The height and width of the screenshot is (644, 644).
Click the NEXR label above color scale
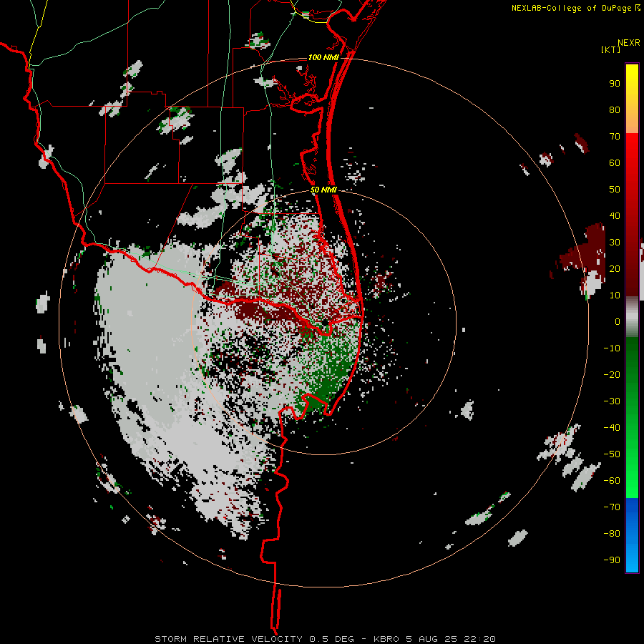[x=629, y=43]
